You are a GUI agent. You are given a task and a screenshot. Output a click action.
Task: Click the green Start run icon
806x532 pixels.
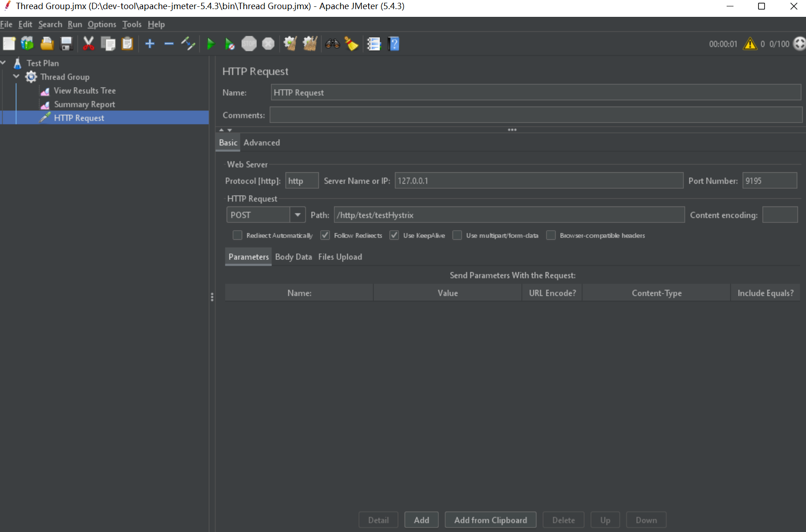[x=210, y=44]
